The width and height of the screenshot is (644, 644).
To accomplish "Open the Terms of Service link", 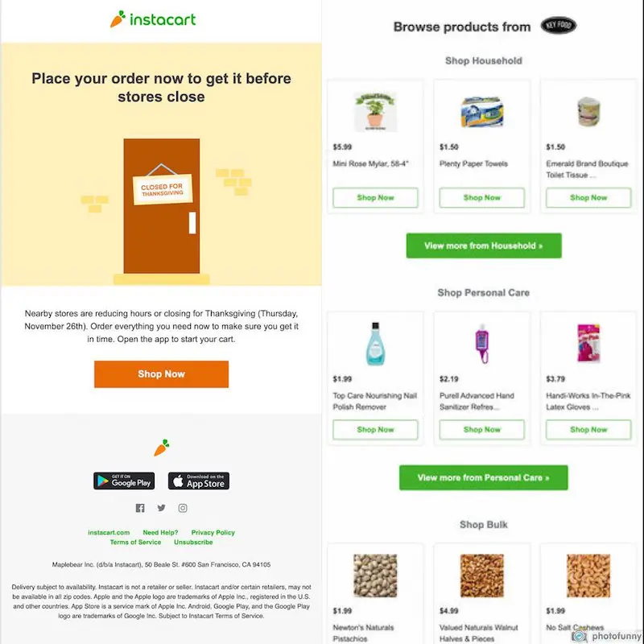I will click(136, 542).
